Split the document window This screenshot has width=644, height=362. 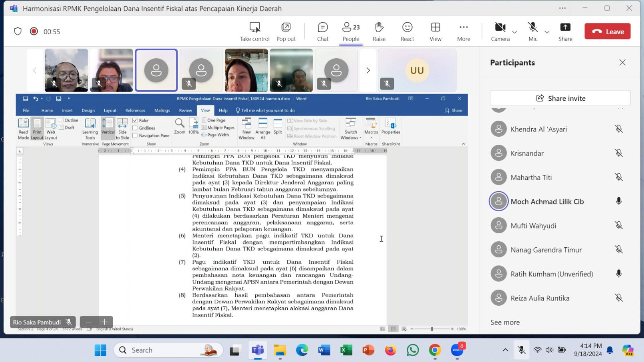(x=278, y=126)
